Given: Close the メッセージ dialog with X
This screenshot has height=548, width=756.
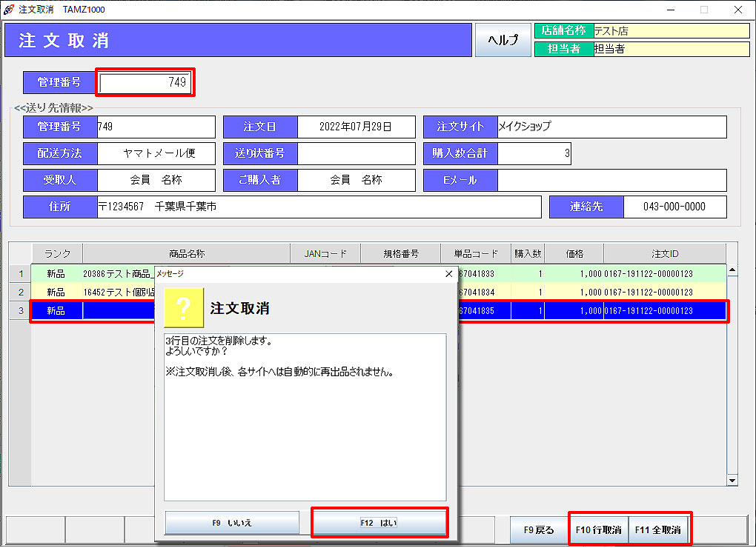Looking at the screenshot, I should 448,273.
